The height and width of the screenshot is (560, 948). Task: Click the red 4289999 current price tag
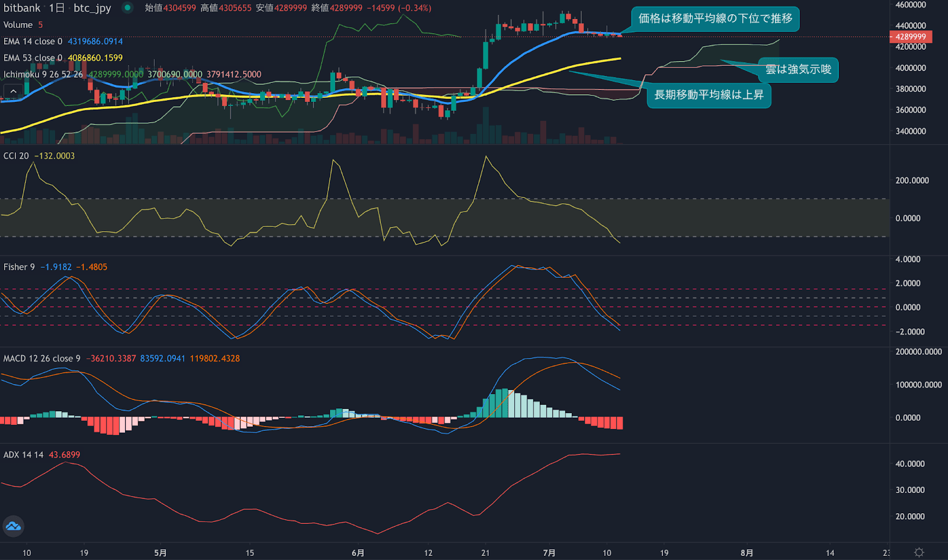[x=911, y=37]
